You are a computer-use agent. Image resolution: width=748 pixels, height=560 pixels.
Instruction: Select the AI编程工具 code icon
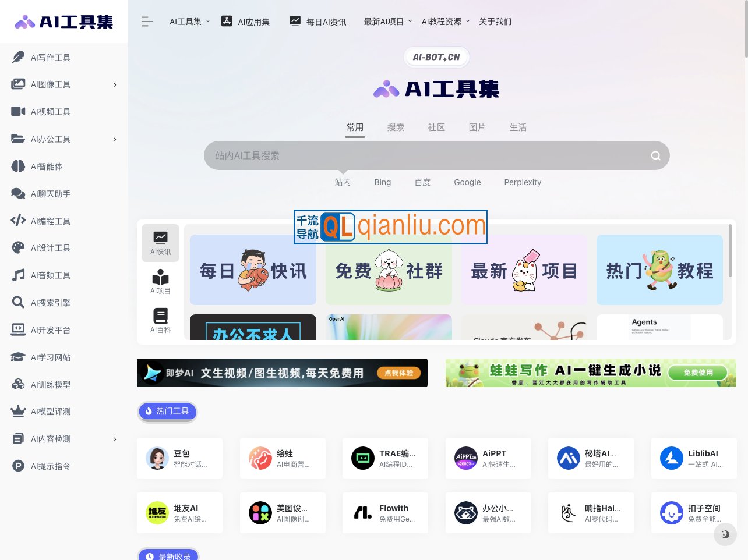[17, 221]
